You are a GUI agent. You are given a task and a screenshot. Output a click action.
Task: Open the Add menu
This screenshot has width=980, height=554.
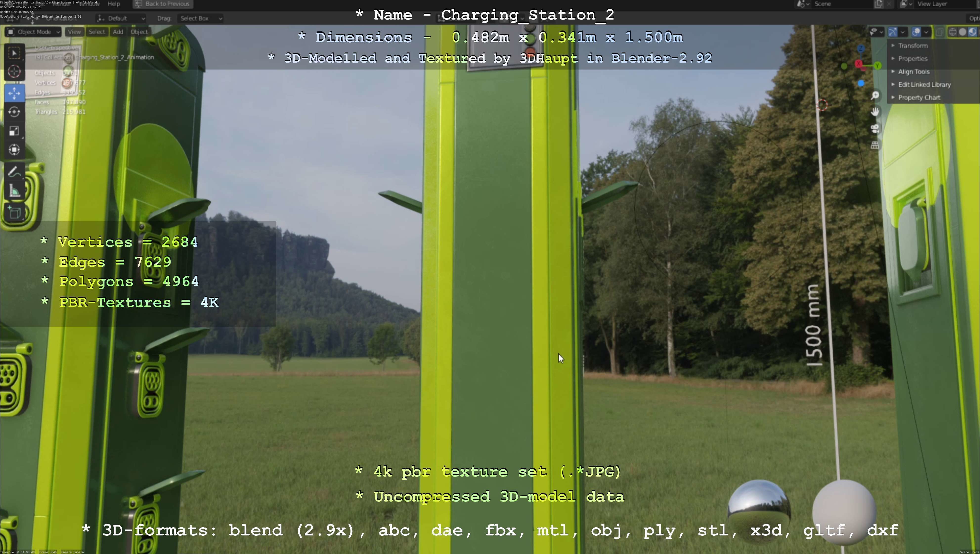coord(118,32)
